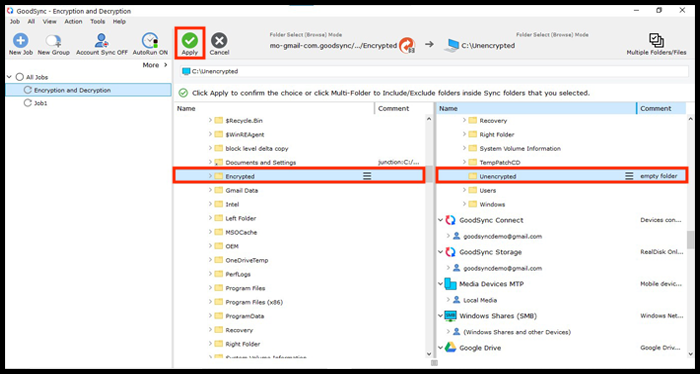Collapse the GoodSync Connect section

441,220
